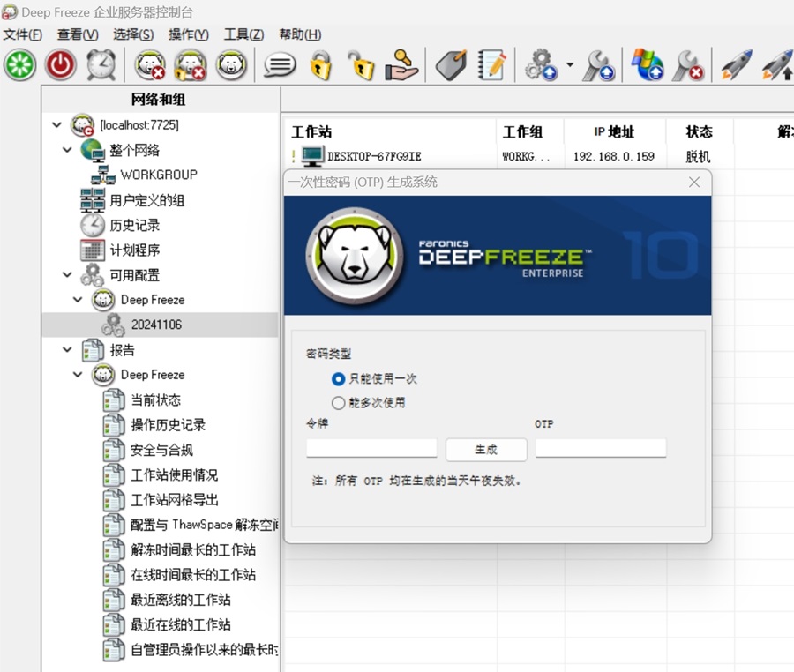Click the rocket with up arrow icon
Viewport: 794px width, 672px height.
click(x=778, y=65)
